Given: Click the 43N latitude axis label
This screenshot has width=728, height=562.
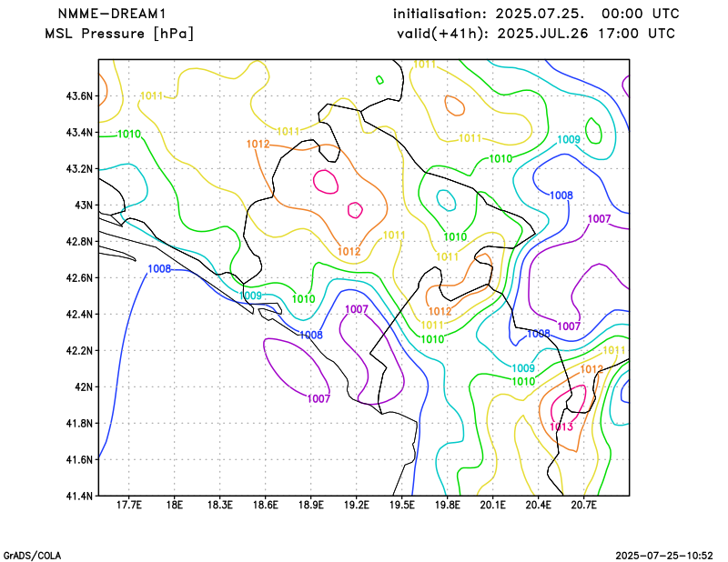Looking at the screenshot, I should point(84,206).
